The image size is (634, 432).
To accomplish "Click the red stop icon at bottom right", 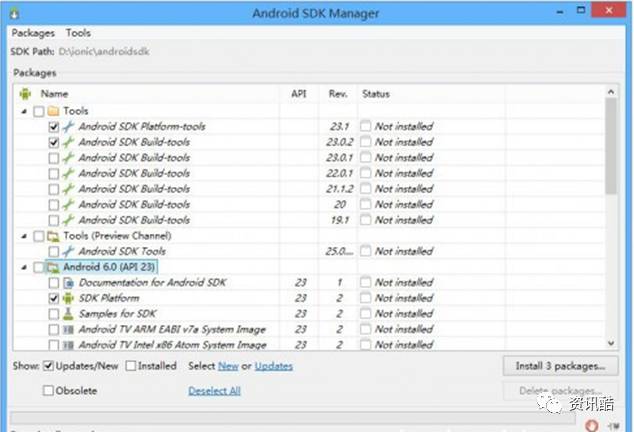I will 592,425.
